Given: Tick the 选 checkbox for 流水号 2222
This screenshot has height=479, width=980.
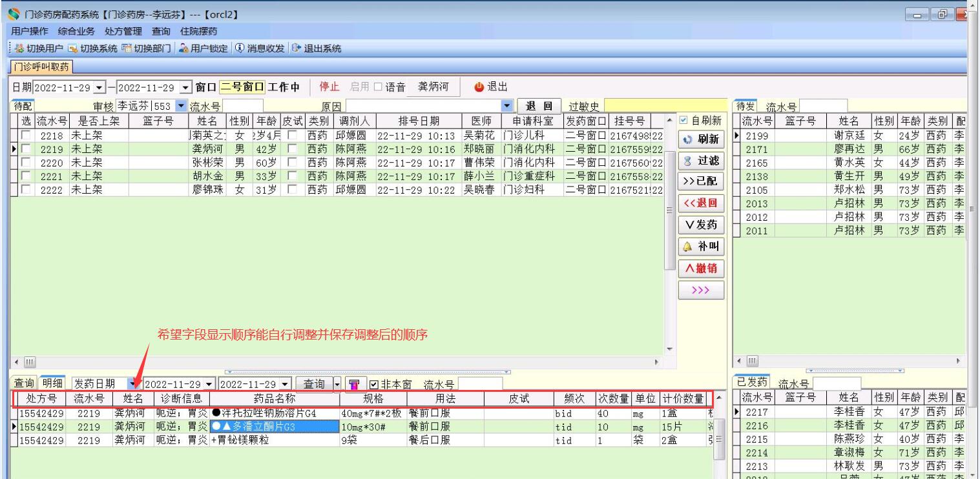Looking at the screenshot, I should coord(25,189).
